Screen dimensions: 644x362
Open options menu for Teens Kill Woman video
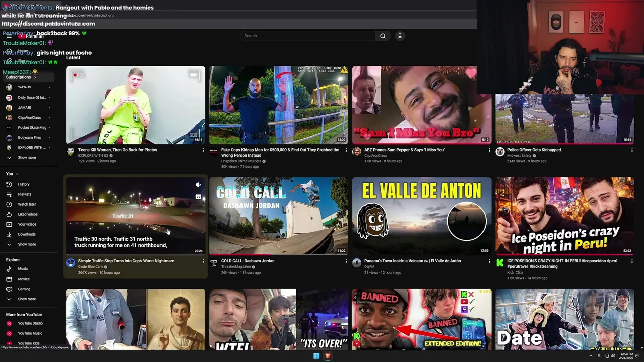203,150
